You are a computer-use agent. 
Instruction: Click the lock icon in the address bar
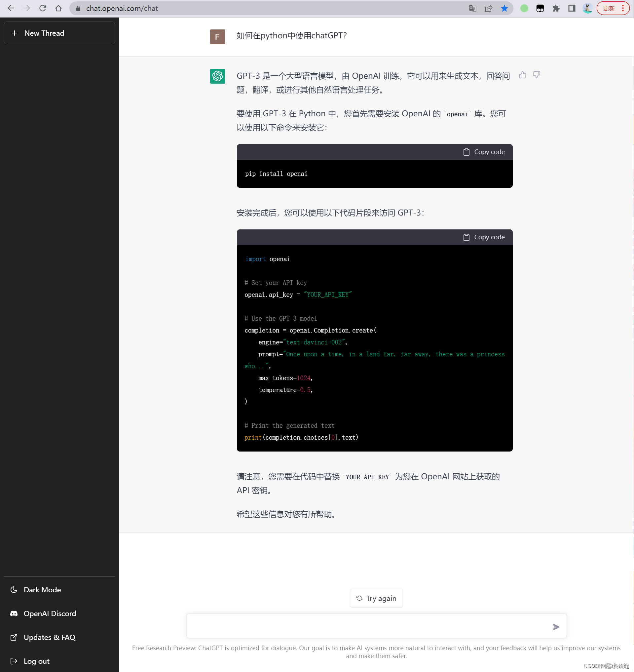(x=78, y=9)
